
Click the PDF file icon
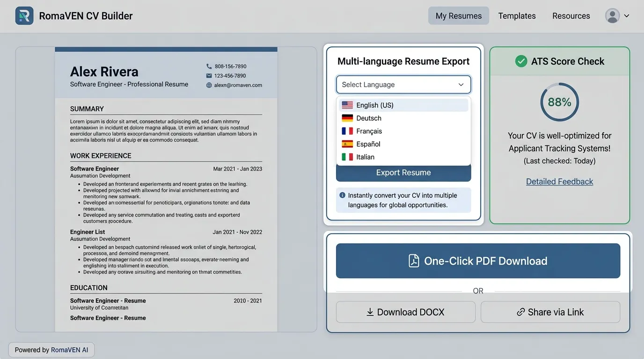(414, 261)
